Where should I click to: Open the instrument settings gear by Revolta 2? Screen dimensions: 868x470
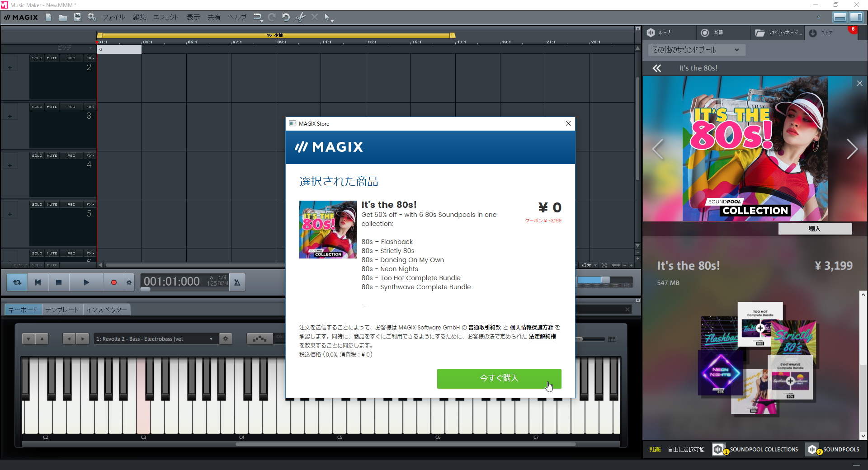tap(226, 338)
